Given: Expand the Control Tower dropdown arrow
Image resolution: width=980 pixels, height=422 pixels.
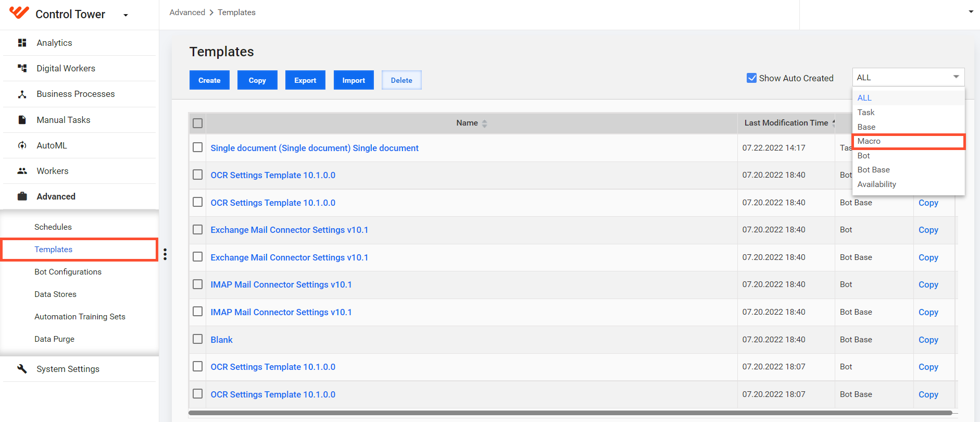Looking at the screenshot, I should pos(125,15).
